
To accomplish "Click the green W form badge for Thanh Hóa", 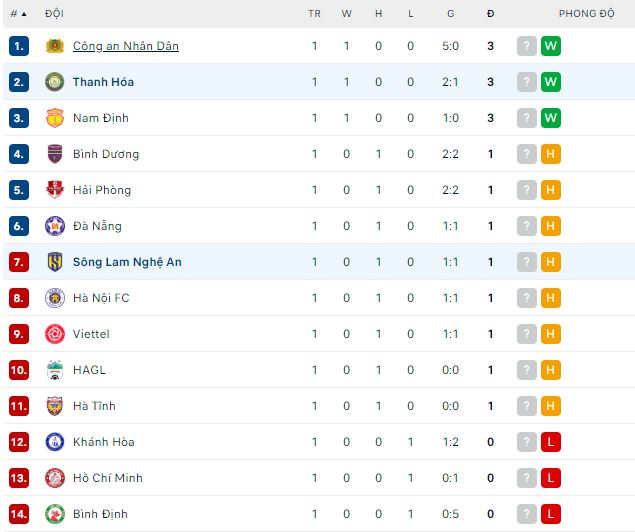I will [551, 82].
